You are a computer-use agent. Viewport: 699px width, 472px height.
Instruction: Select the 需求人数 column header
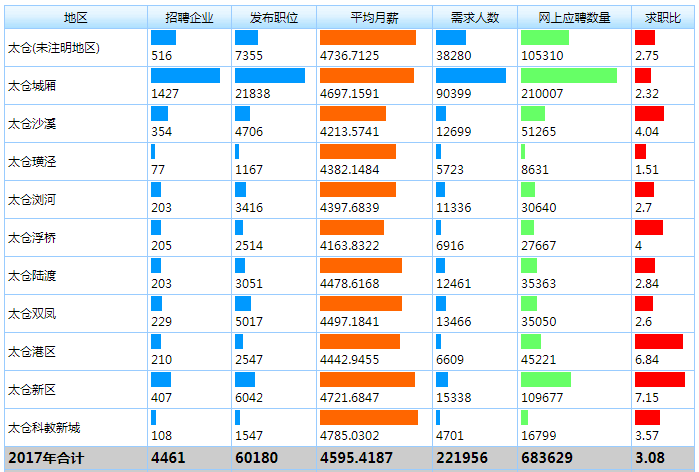point(474,17)
